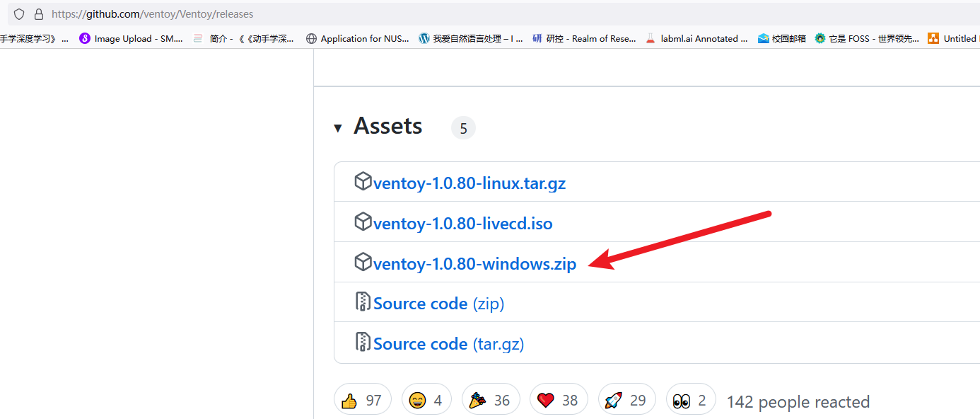Click the Assets count badge 5
980x419 pixels.
(463, 128)
